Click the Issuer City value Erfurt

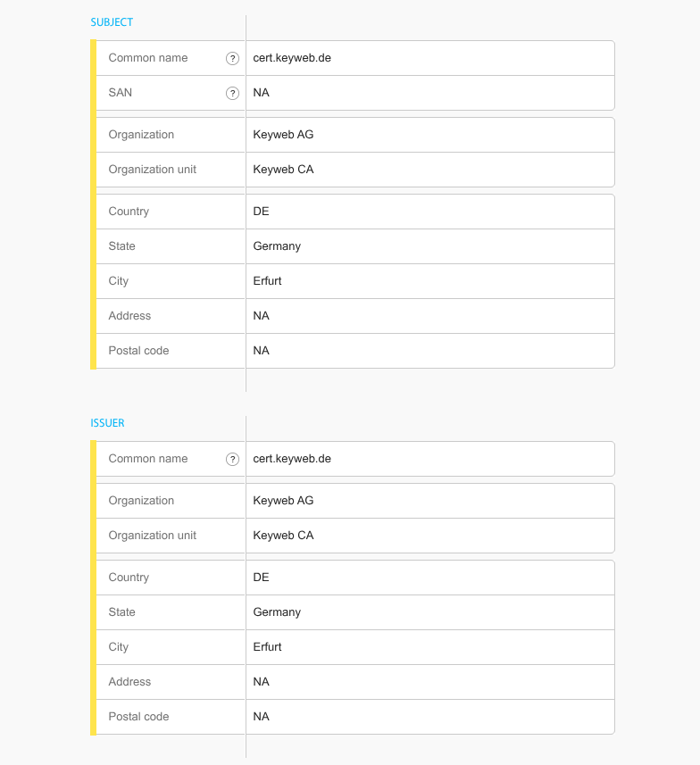tap(267, 647)
